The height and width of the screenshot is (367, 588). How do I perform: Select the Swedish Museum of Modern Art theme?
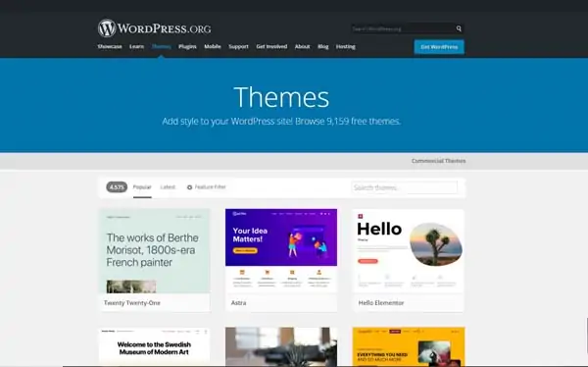154,346
